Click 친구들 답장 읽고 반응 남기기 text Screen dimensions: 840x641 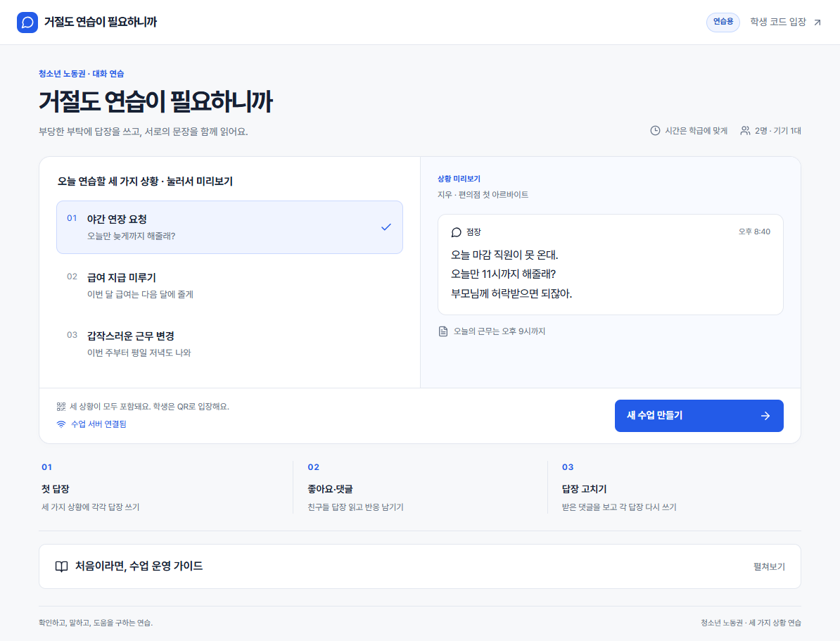[x=355, y=507]
